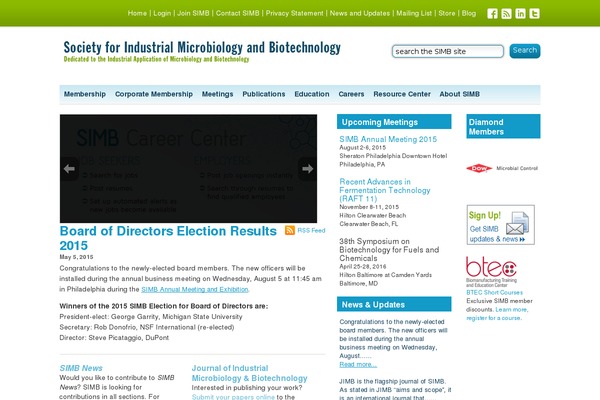Visit the Store link

pos(447,13)
